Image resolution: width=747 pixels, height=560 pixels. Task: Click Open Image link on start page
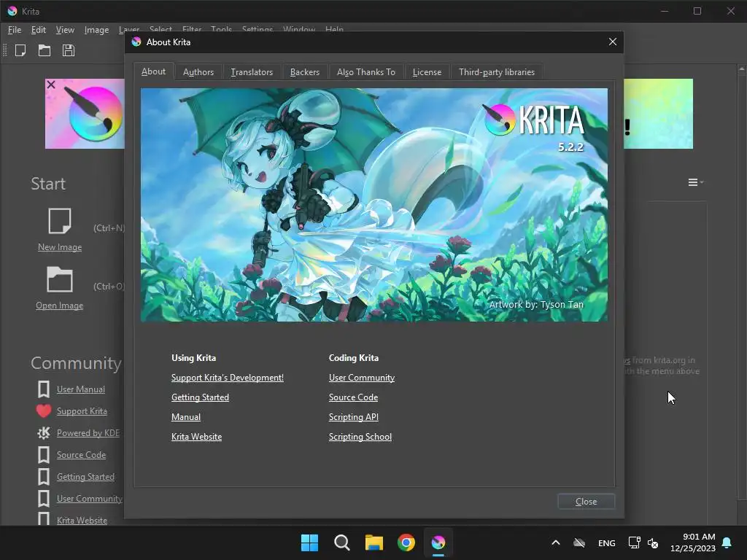coord(60,306)
